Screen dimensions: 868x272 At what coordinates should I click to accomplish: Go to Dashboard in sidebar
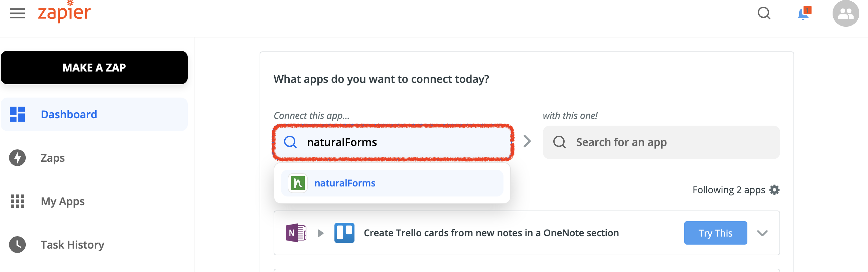pos(94,114)
